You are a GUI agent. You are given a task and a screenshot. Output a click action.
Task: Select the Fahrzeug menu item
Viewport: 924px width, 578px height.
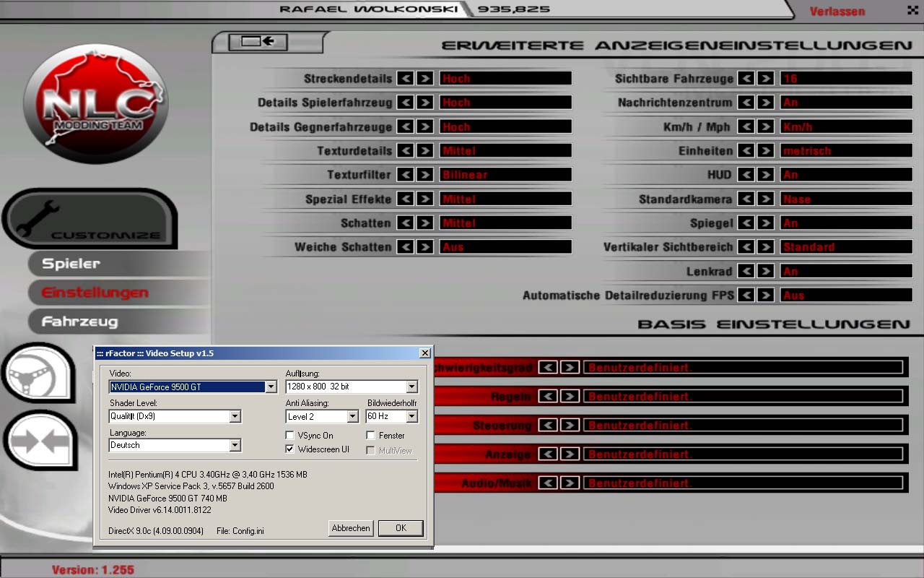tap(79, 322)
